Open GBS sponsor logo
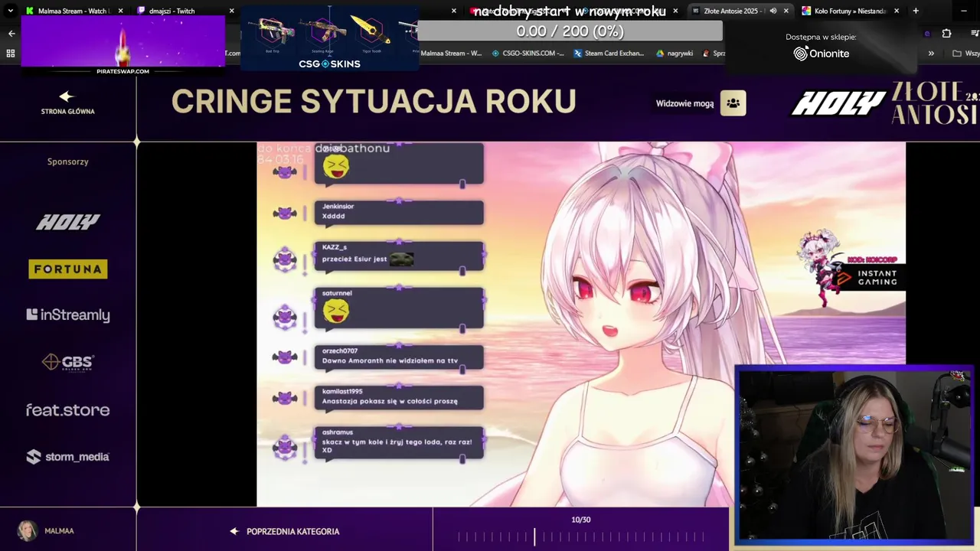This screenshot has width=980, height=551. 68,362
